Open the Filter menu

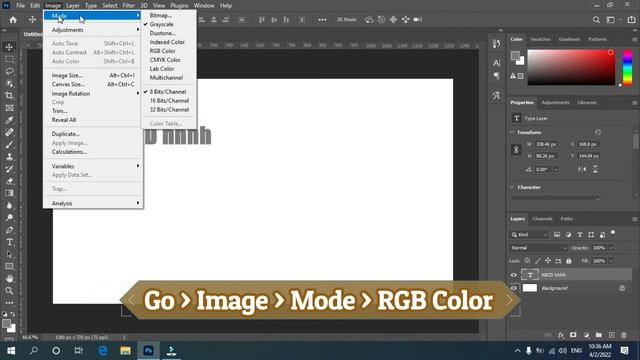(x=129, y=6)
